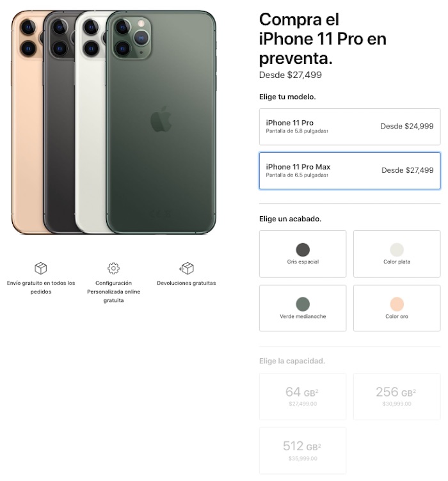This screenshot has height=481, width=448.
Task: Click the Envío gratuito en todos los pedidos text
Action: coord(41,287)
